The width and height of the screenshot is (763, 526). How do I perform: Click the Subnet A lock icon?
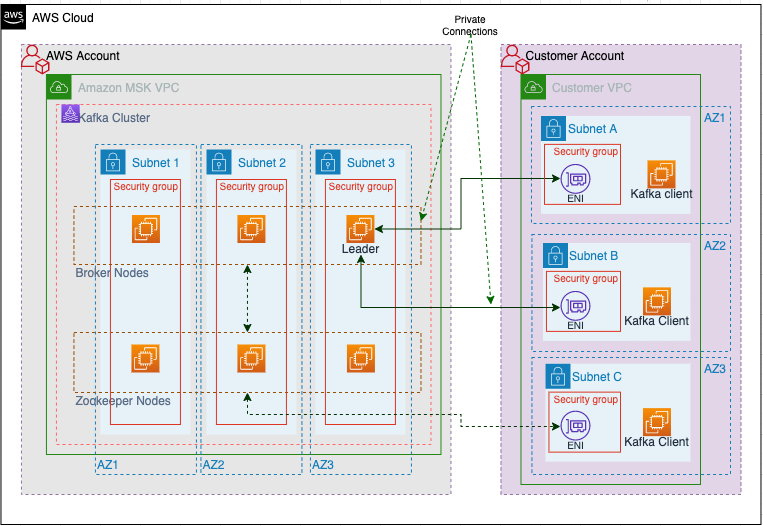tap(553, 128)
